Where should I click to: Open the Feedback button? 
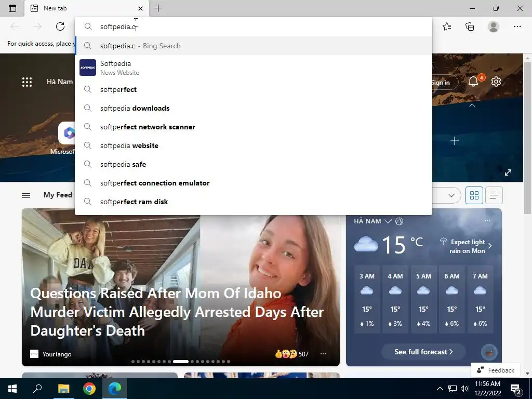pos(495,370)
